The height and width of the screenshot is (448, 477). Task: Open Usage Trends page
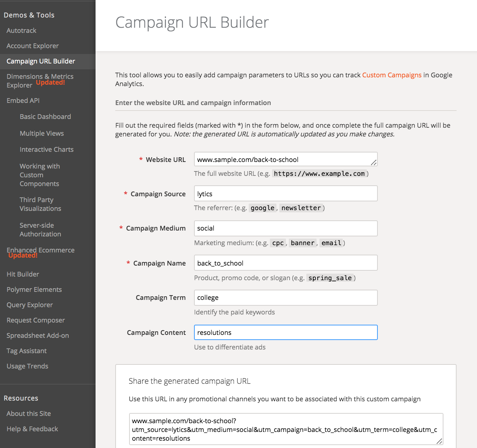pyautogui.click(x=27, y=366)
